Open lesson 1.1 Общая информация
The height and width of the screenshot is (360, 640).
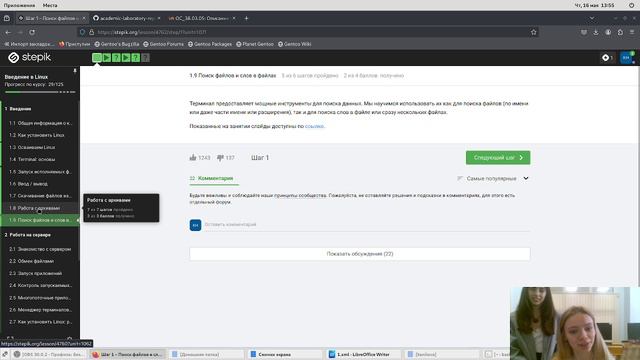click(40, 123)
